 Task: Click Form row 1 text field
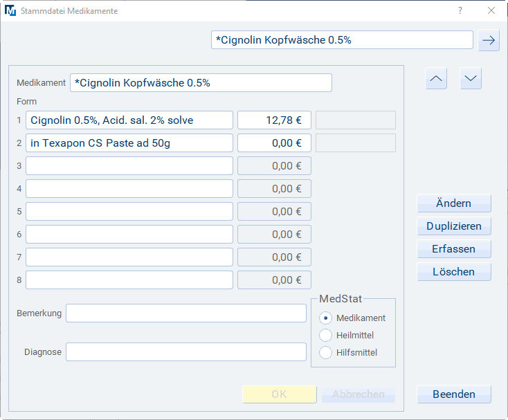(129, 120)
